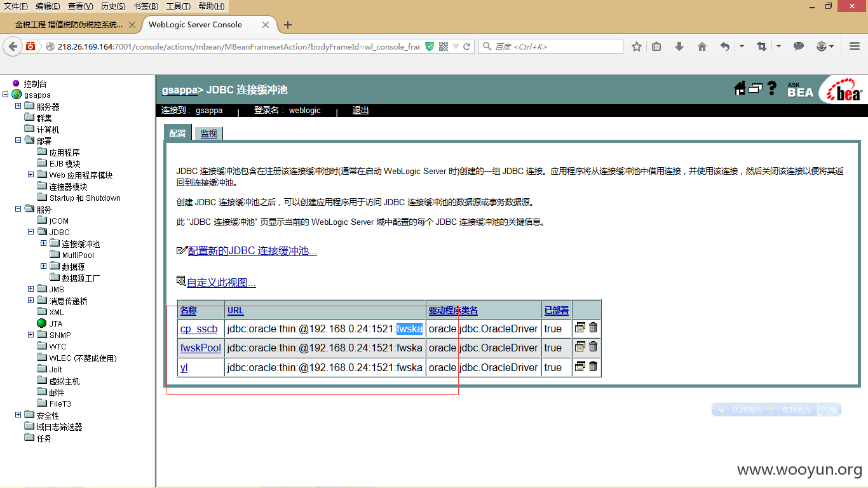Open the console home icon in header
Screen dimensions: 868x488
[740, 88]
